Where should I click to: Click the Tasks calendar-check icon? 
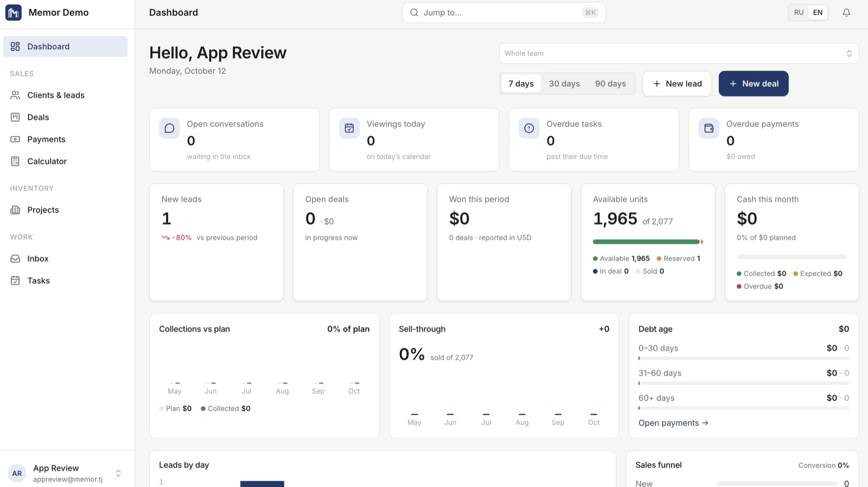(x=15, y=280)
